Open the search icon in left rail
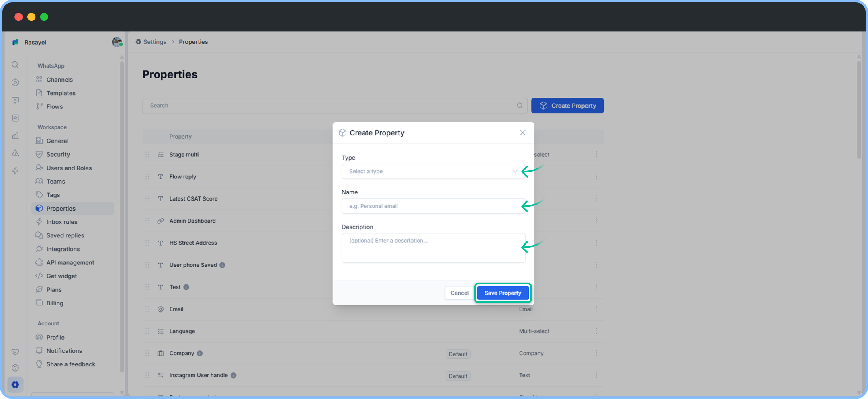This screenshot has width=868, height=399. (x=15, y=65)
